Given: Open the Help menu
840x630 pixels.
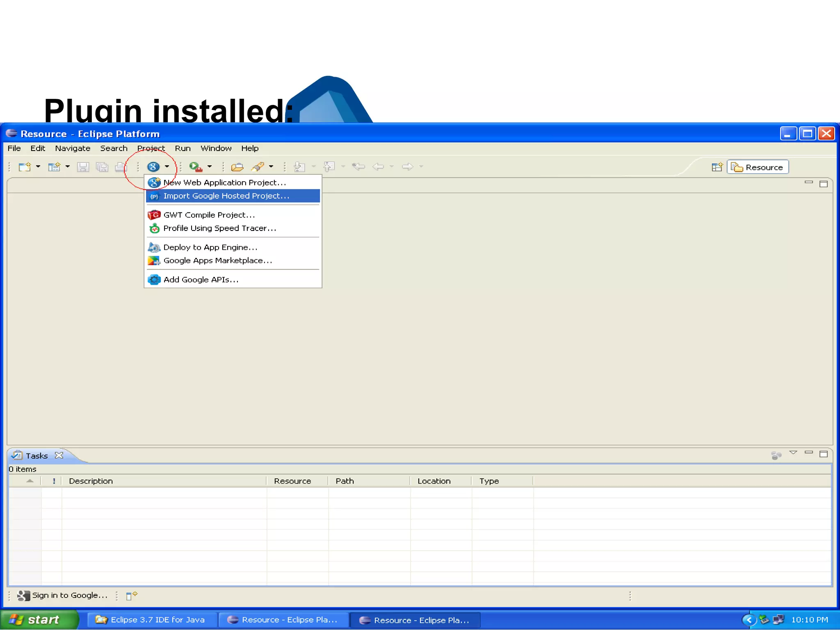Looking at the screenshot, I should (250, 148).
